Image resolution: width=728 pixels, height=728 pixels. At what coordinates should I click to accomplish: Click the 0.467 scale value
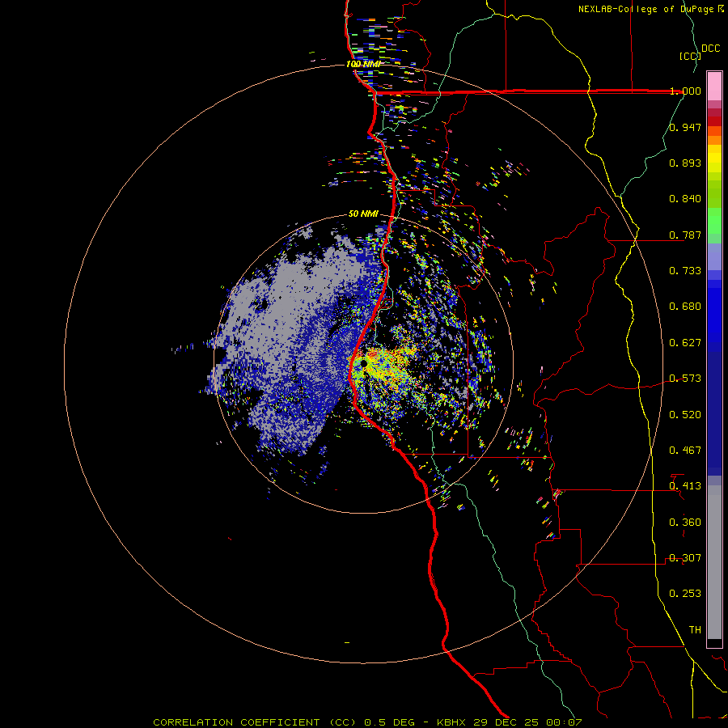[685, 451]
